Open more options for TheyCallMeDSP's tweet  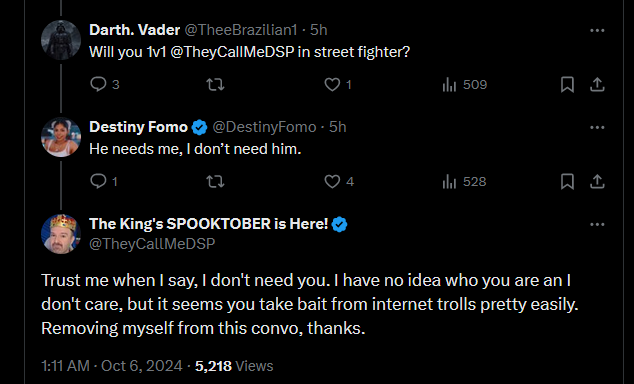597,224
